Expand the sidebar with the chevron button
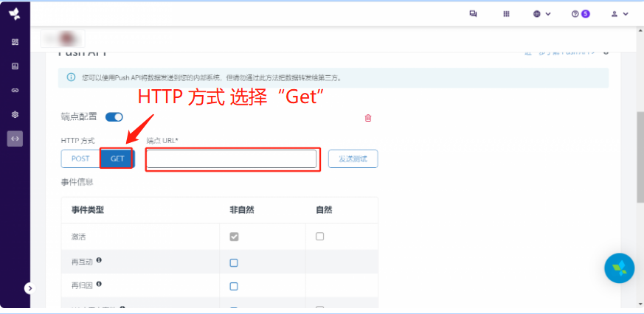This screenshot has width=644, height=314. pyautogui.click(x=30, y=288)
